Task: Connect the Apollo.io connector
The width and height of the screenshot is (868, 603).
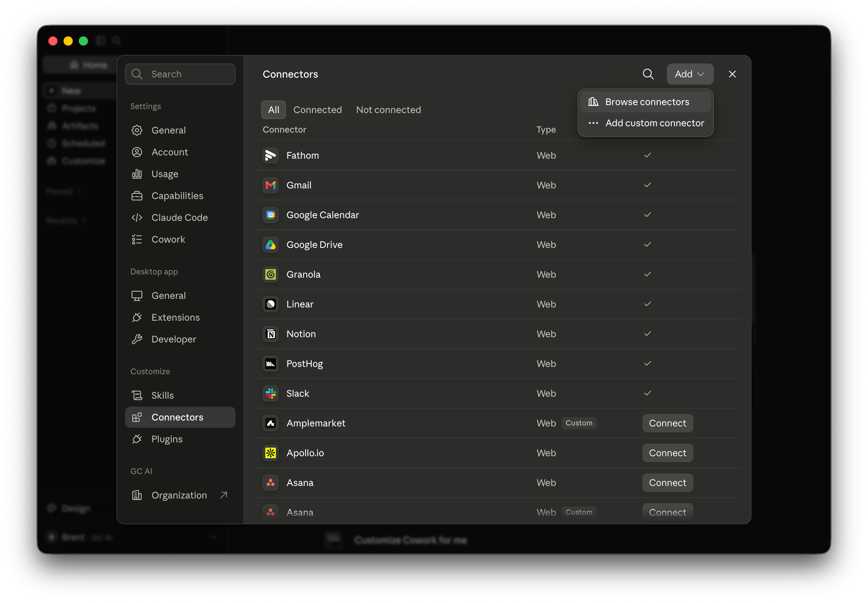Action: 668,453
